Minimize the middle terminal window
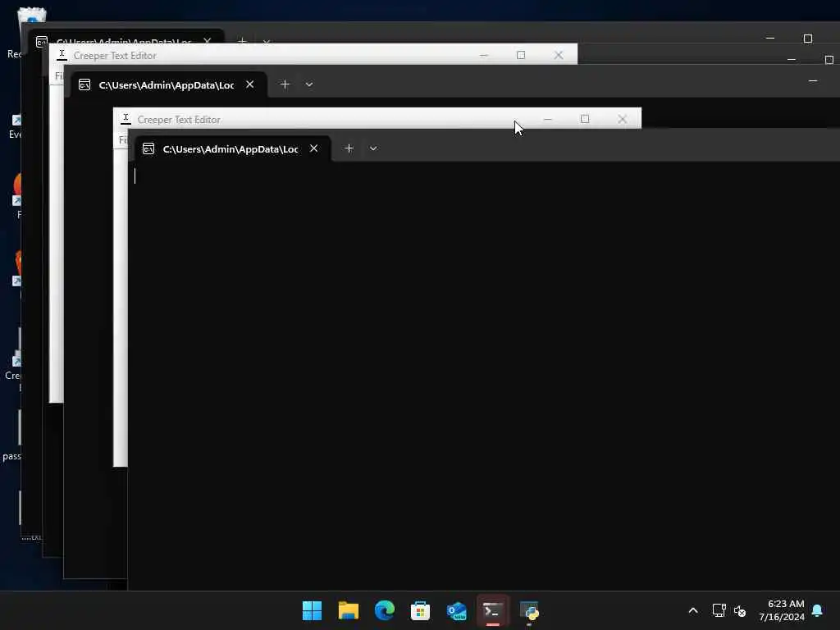This screenshot has width=840, height=630. (x=813, y=81)
